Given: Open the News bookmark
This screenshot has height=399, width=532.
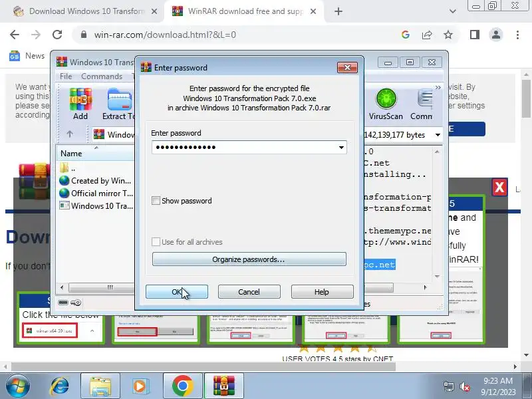Looking at the screenshot, I should 27,56.
